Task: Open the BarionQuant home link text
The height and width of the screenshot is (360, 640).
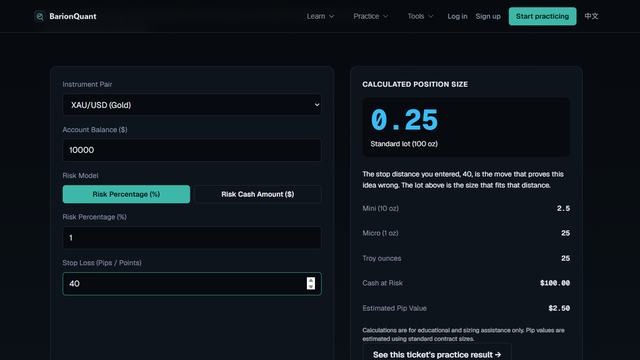Action: pyautogui.click(x=73, y=16)
